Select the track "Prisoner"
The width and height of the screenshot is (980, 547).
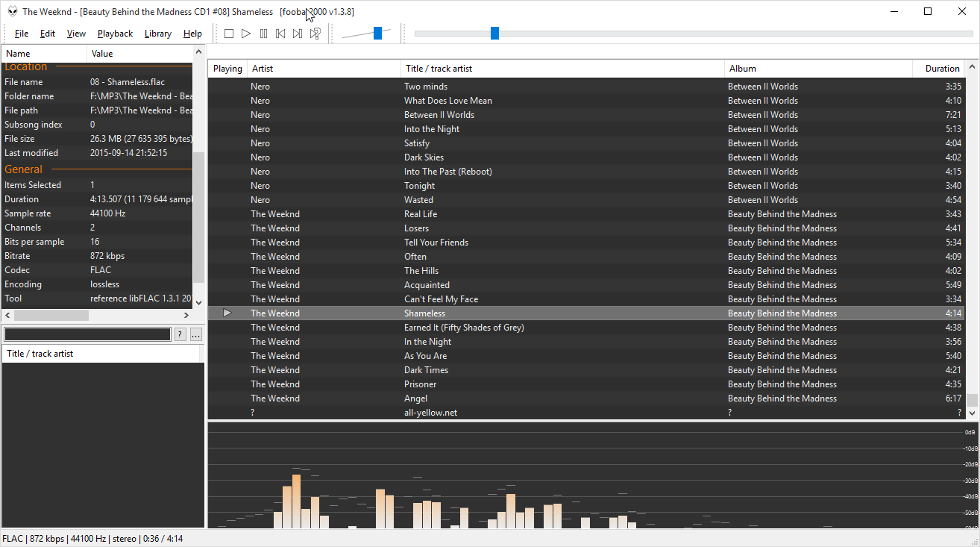586,384
